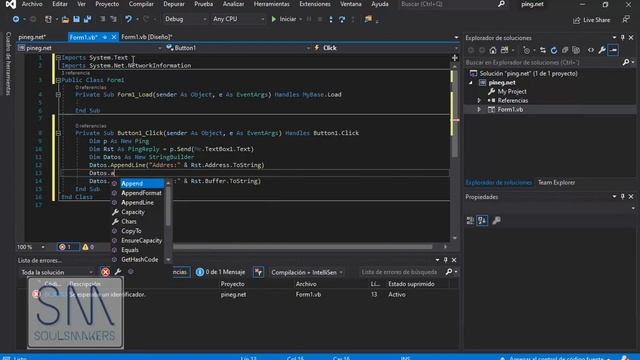Screen dimensions: 640x360
Task: Click alphabetical sort icon in Propiedades
Action: point(482,221)
